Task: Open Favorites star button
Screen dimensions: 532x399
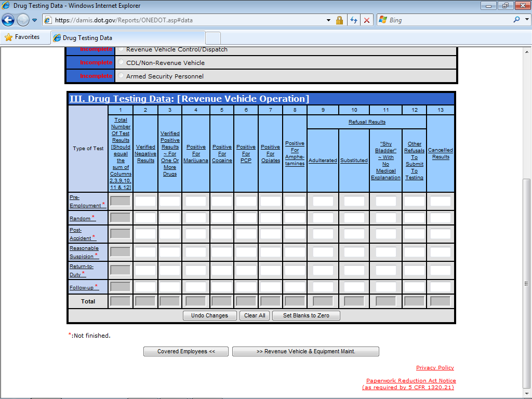Action: [x=22, y=37]
